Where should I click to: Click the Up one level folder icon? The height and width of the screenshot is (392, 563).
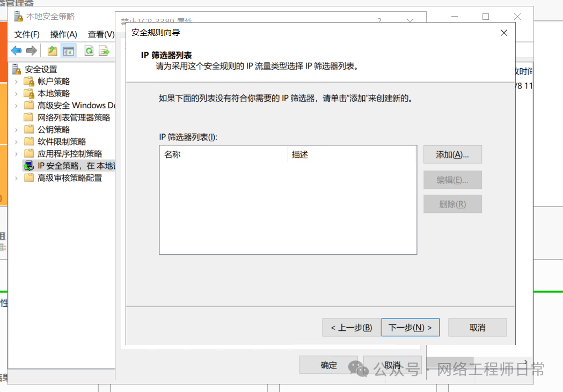[52, 51]
